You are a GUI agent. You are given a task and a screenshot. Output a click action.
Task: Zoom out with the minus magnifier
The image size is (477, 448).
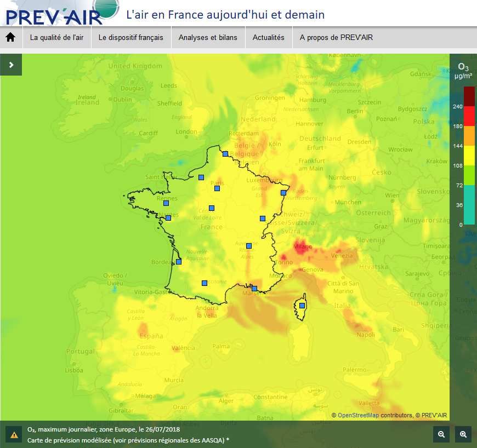[441, 434]
